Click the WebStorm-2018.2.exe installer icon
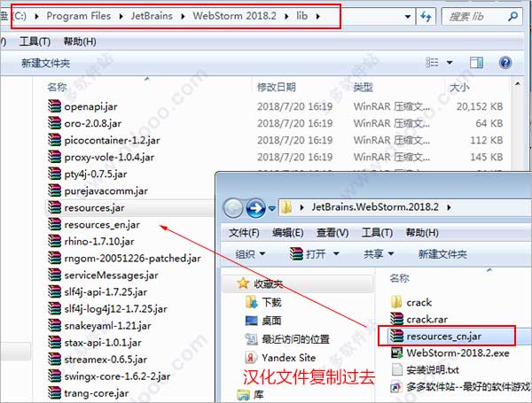The width and height of the screenshot is (532, 403). 396,353
